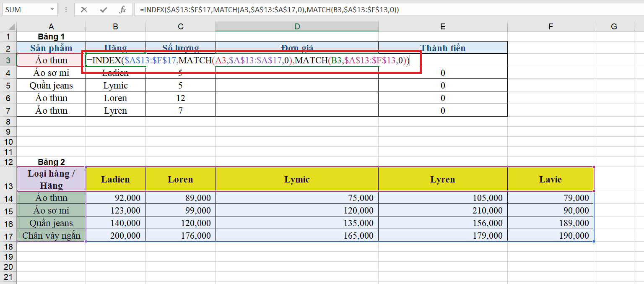The width and height of the screenshot is (644, 284).
Task: Select the cell containing 190,000
Action: [550, 236]
